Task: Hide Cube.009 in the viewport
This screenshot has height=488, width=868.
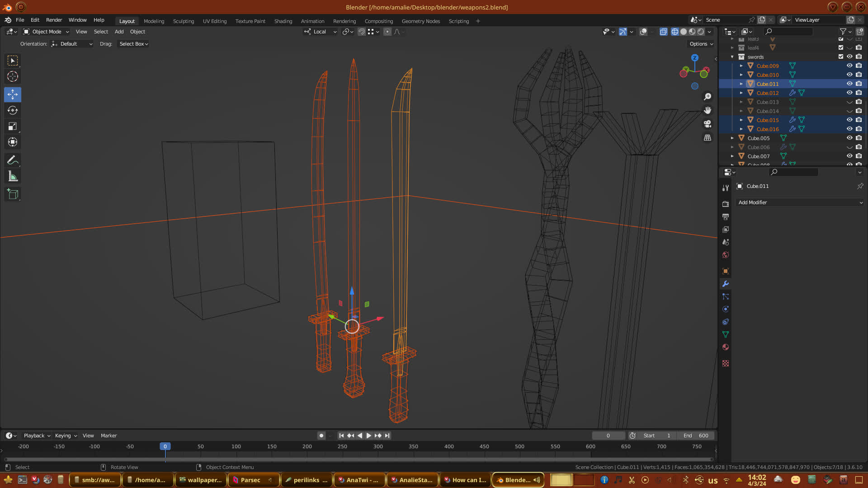Action: (849, 66)
